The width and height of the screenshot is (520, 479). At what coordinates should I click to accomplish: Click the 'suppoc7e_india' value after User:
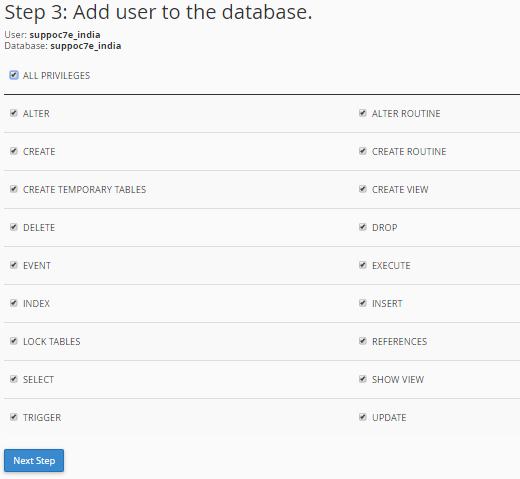click(65, 35)
